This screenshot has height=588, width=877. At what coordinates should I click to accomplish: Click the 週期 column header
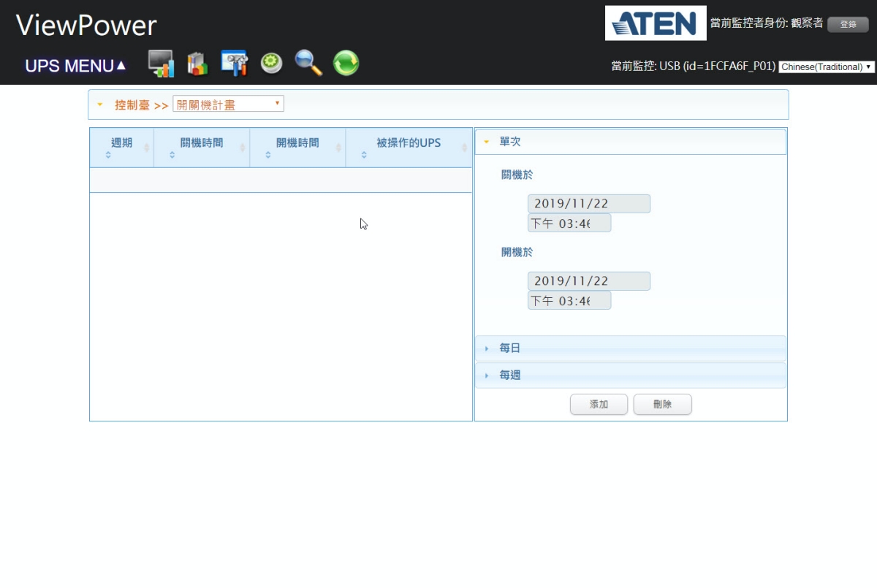point(121,148)
